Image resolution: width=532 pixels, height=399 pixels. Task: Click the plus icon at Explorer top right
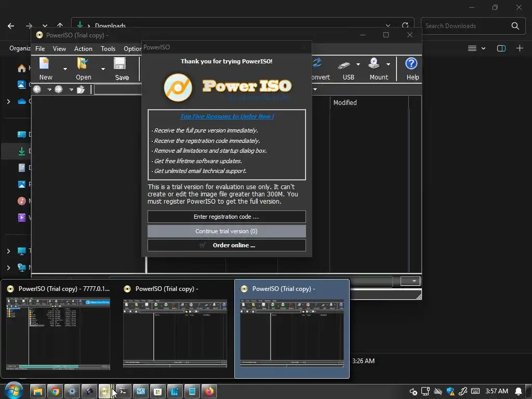(x=520, y=48)
